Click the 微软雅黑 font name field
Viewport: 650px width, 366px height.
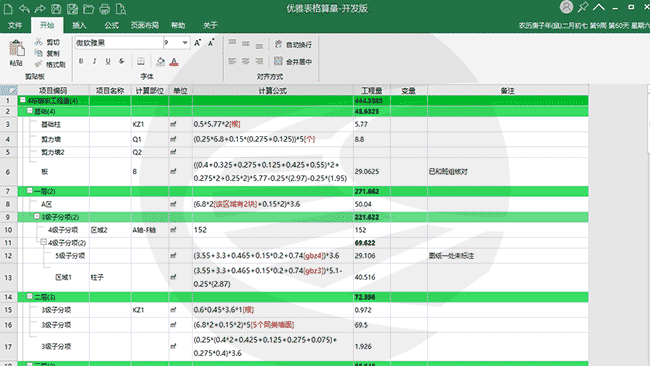pyautogui.click(x=119, y=43)
